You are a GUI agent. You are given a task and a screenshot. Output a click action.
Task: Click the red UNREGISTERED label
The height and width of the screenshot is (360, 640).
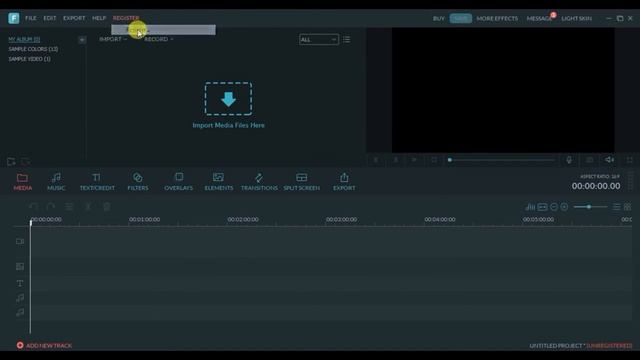[x=609, y=346]
